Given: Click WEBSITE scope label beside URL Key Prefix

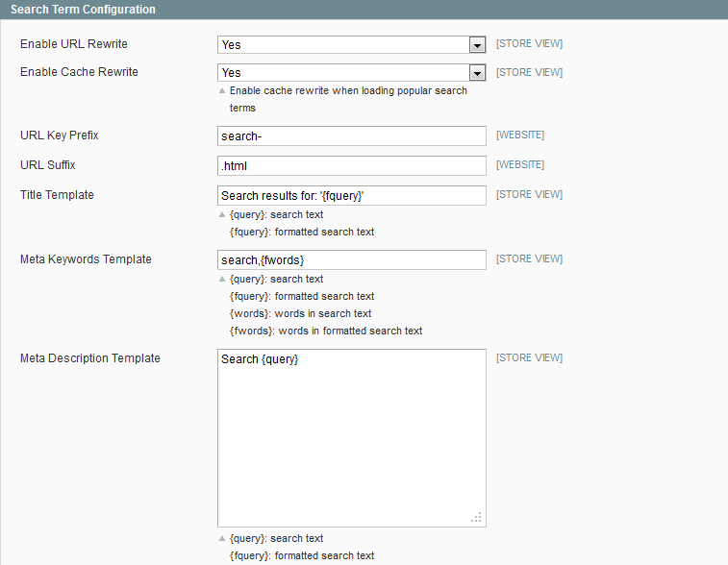Looking at the screenshot, I should pyautogui.click(x=520, y=135).
